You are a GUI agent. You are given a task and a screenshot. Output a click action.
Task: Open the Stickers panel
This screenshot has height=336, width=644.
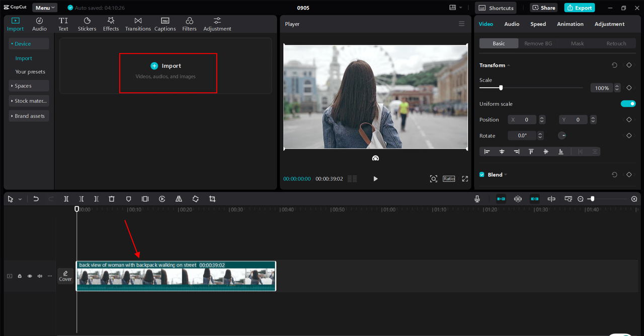87,24
